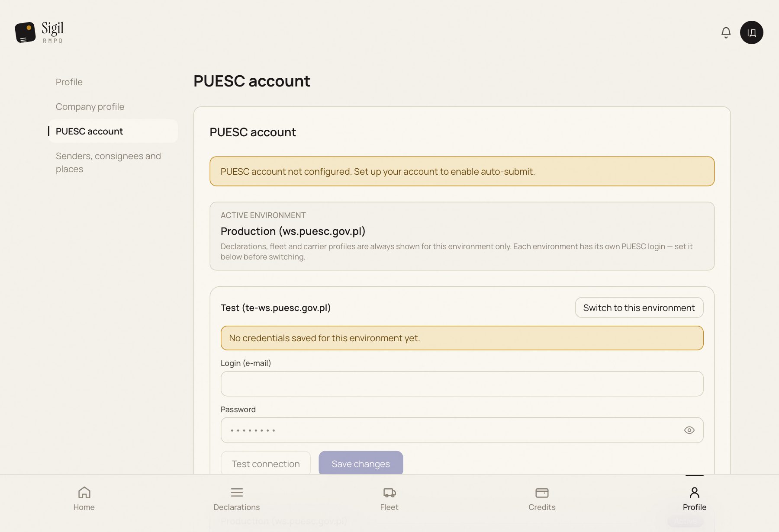This screenshot has width=779, height=532.
Task: Go to the Fleet tab
Action: coord(389,499)
